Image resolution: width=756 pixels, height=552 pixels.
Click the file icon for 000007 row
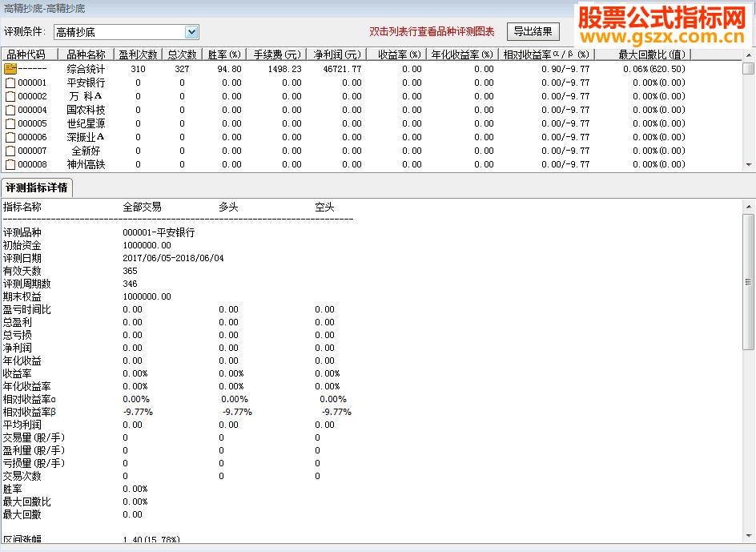click(x=10, y=151)
